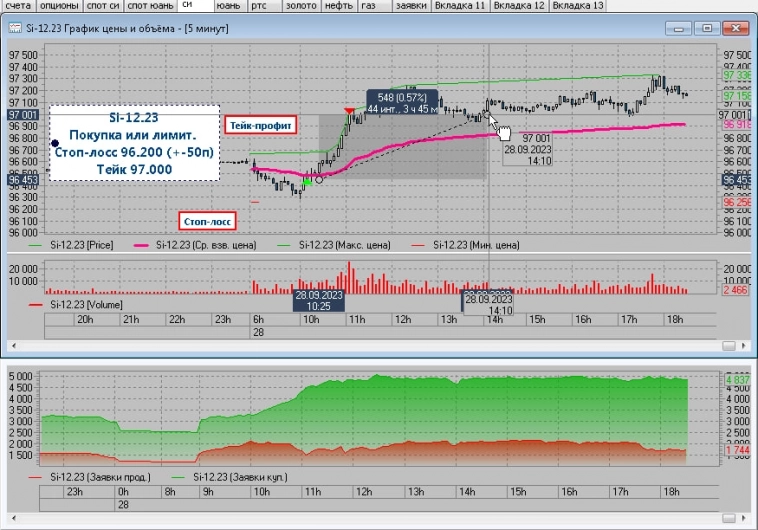Open the счета tab

(18, 6)
